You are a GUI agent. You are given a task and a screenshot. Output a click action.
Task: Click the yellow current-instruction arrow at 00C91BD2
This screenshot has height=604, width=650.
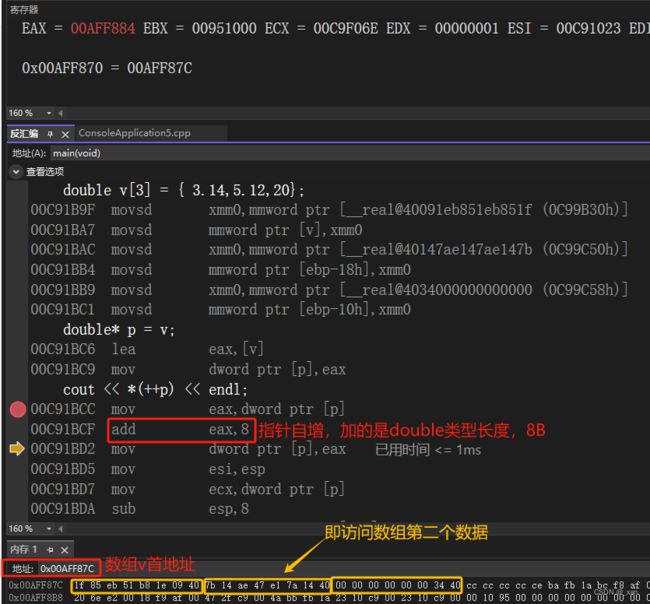coord(17,449)
